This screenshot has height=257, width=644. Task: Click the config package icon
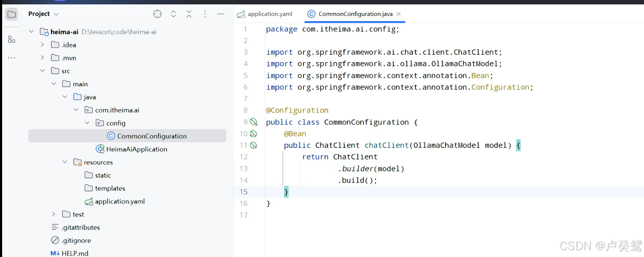coord(99,123)
